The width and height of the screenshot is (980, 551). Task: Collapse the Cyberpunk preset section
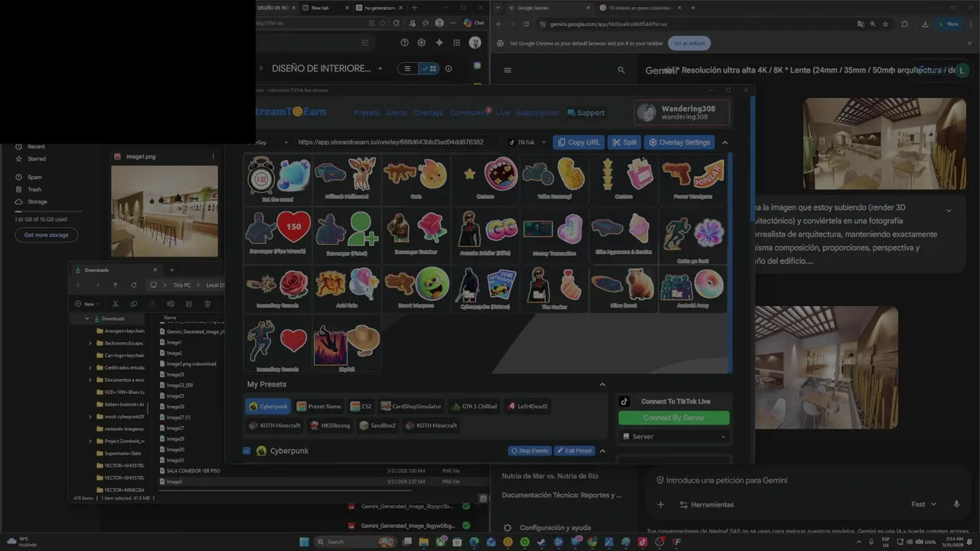pos(602,451)
